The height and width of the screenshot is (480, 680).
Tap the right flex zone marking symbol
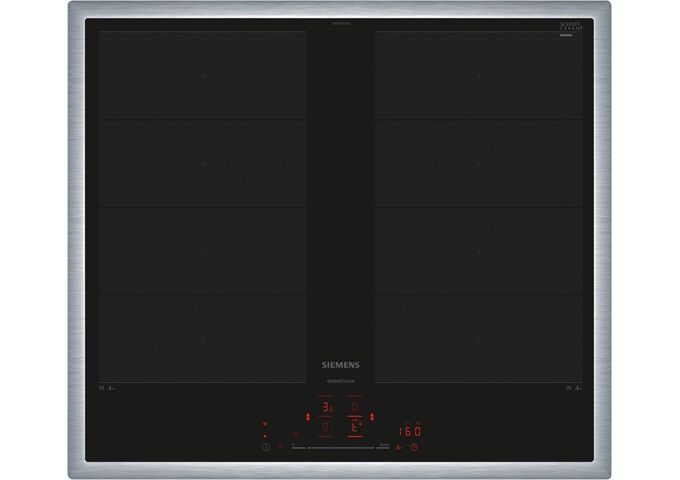(574, 388)
